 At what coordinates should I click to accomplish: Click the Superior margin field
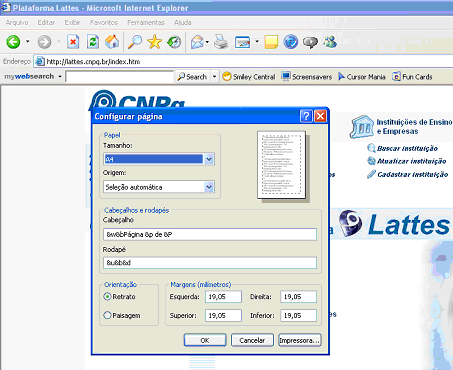(223, 315)
